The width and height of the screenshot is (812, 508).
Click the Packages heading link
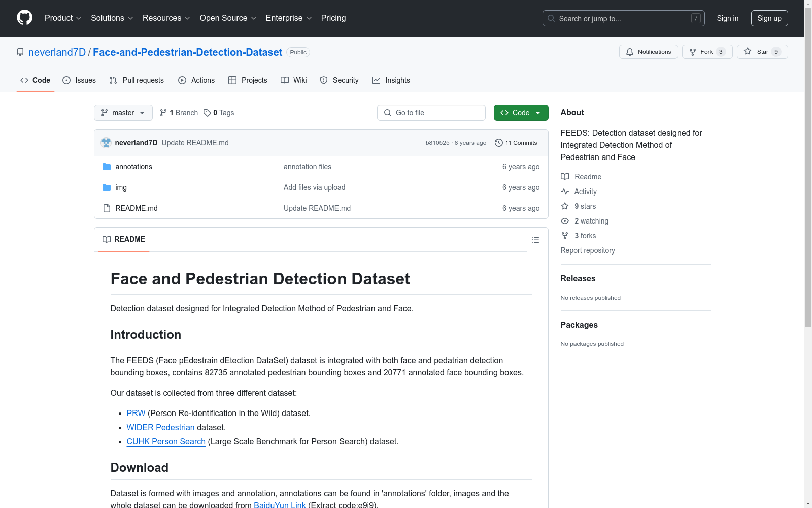[x=579, y=325]
